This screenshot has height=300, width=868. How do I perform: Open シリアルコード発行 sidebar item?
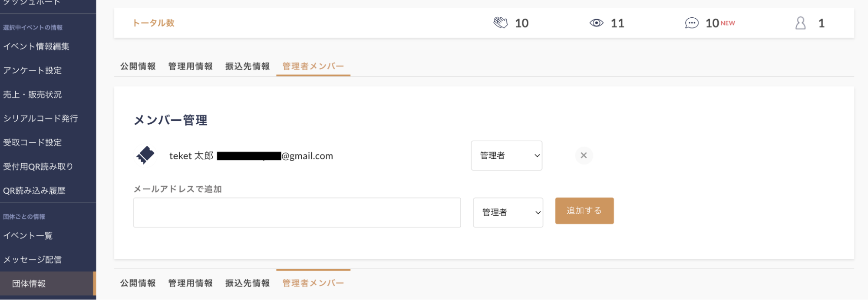pyautogui.click(x=41, y=119)
